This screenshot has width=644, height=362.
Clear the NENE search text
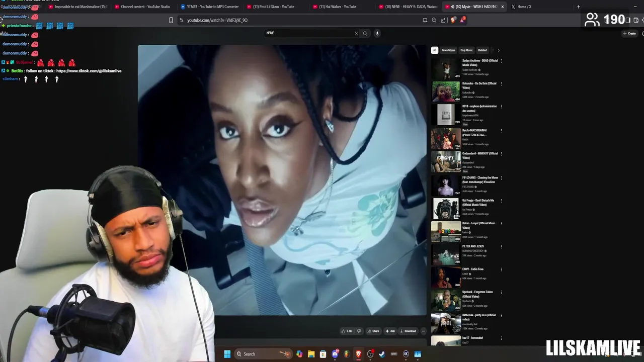(x=356, y=34)
